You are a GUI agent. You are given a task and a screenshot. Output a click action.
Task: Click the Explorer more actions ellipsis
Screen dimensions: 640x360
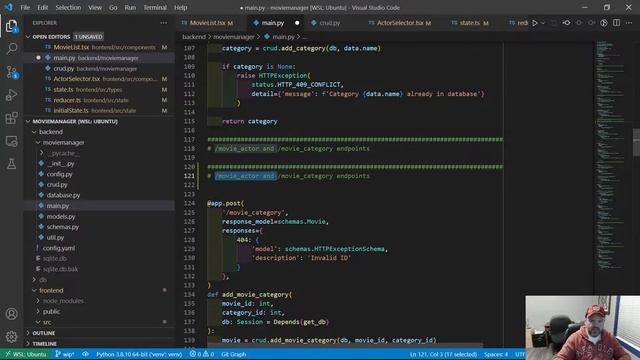point(164,23)
